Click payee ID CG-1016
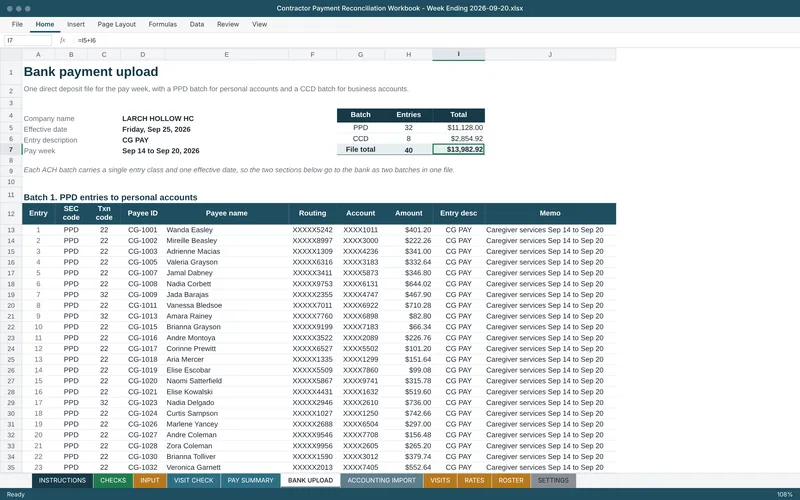The image size is (800, 500). coord(142,338)
